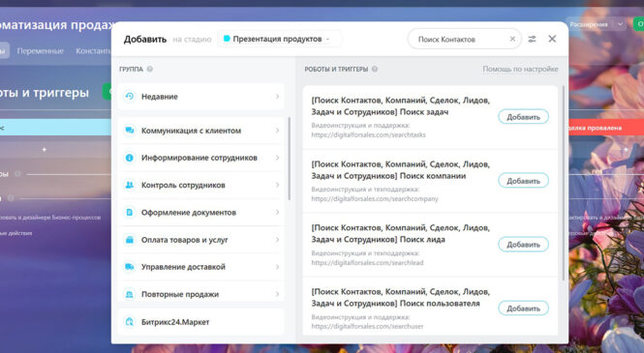Click the Коммуникация с клиентом chat icon

coord(130,131)
